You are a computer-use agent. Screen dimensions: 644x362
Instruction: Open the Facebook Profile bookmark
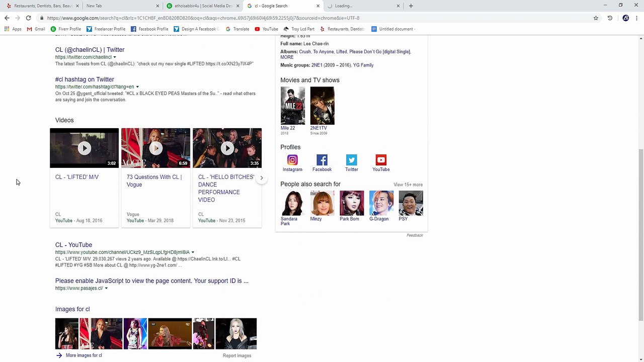pos(149,29)
